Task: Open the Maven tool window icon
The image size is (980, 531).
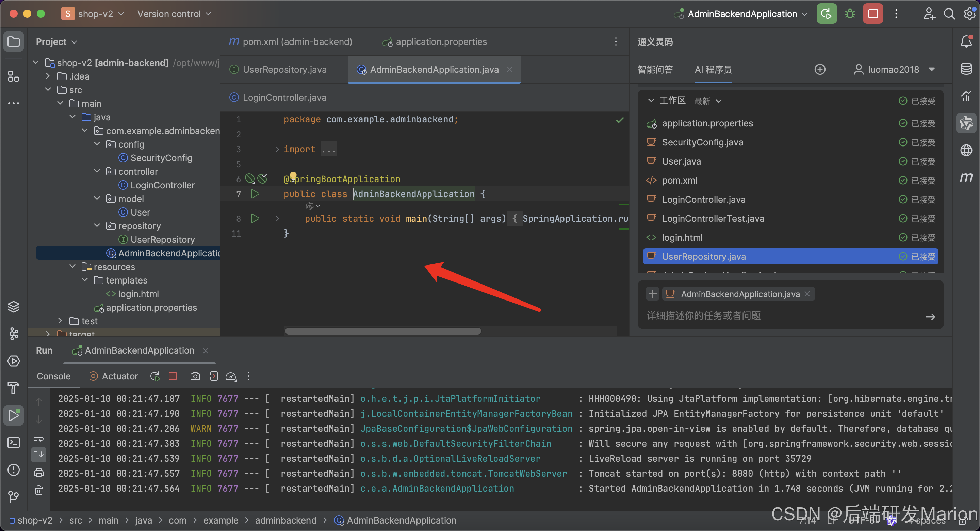Action: (x=966, y=177)
